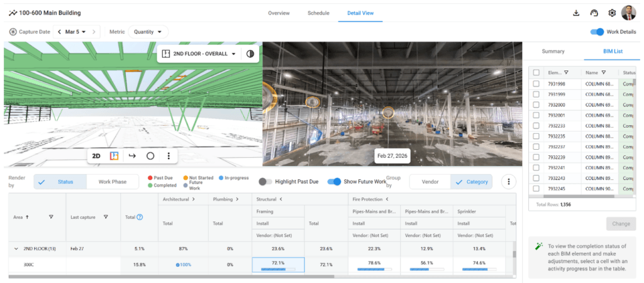Check the box for element 7932239

[536, 157]
